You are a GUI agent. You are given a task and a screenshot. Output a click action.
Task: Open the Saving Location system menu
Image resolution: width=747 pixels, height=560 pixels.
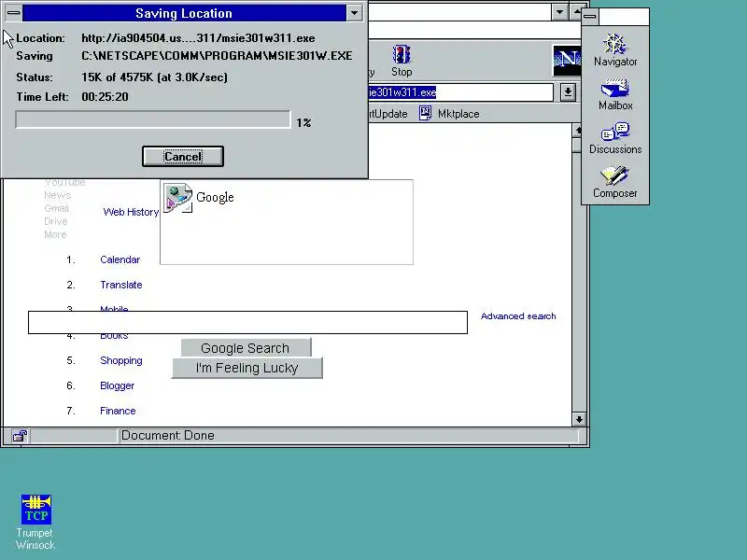(14, 13)
